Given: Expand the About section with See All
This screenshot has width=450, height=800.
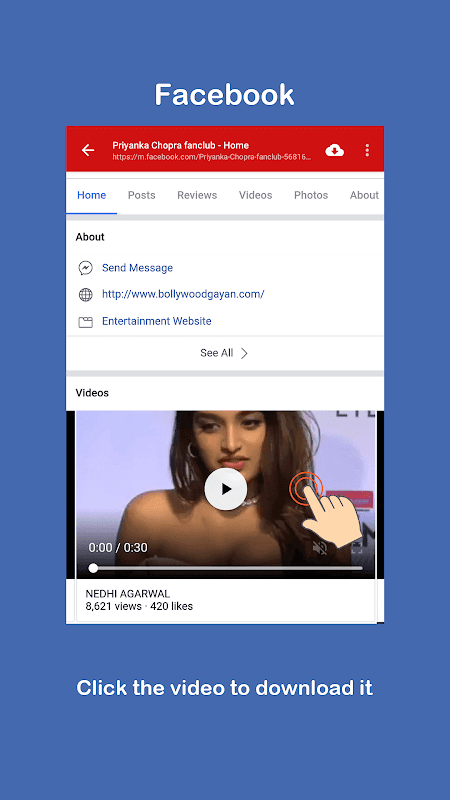Looking at the screenshot, I should tap(224, 353).
